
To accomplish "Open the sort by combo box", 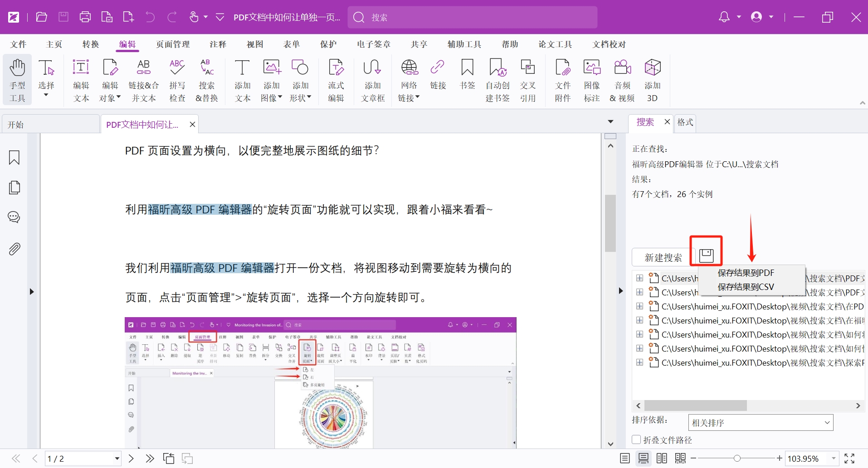I will pyautogui.click(x=761, y=423).
